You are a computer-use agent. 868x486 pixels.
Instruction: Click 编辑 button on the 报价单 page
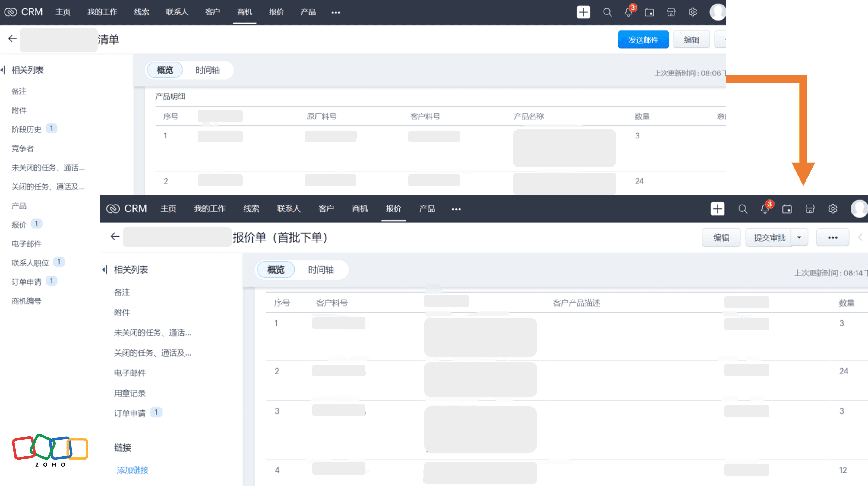point(721,237)
